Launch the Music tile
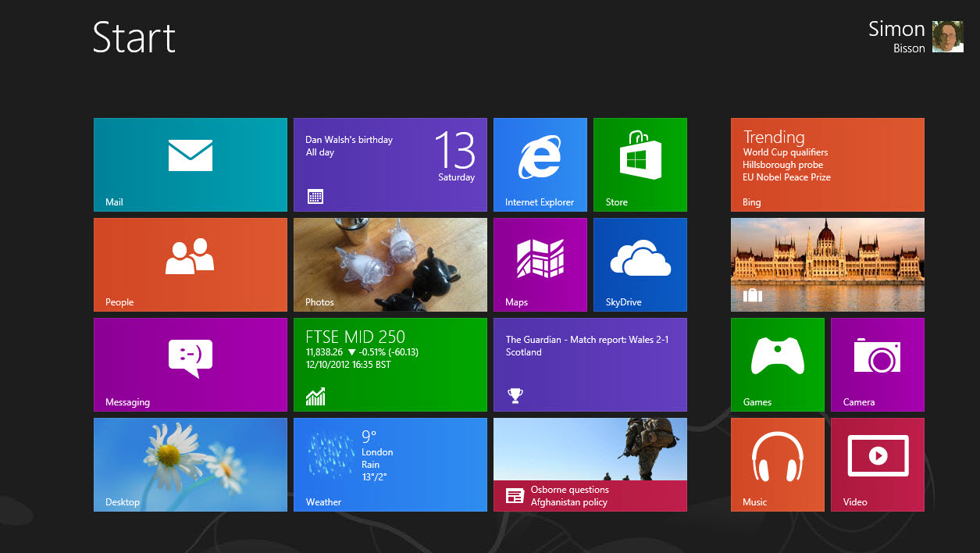The image size is (980, 553). (778, 465)
